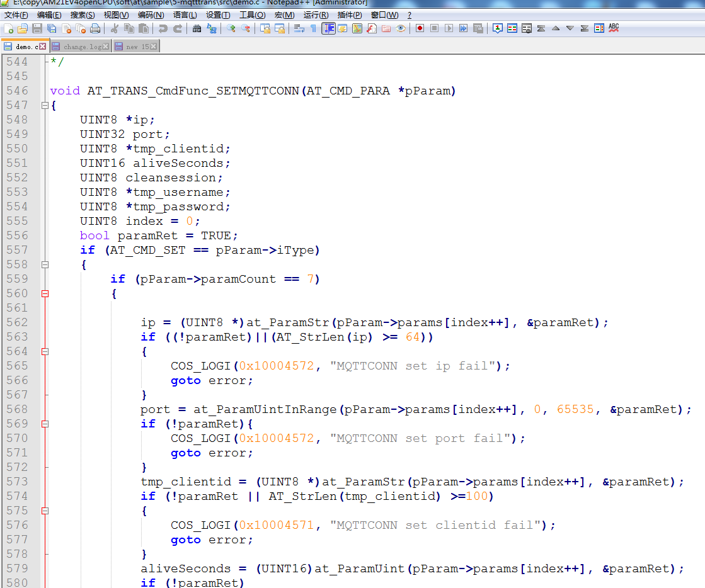Open the 编码(N) encoding menu

pyautogui.click(x=151, y=14)
